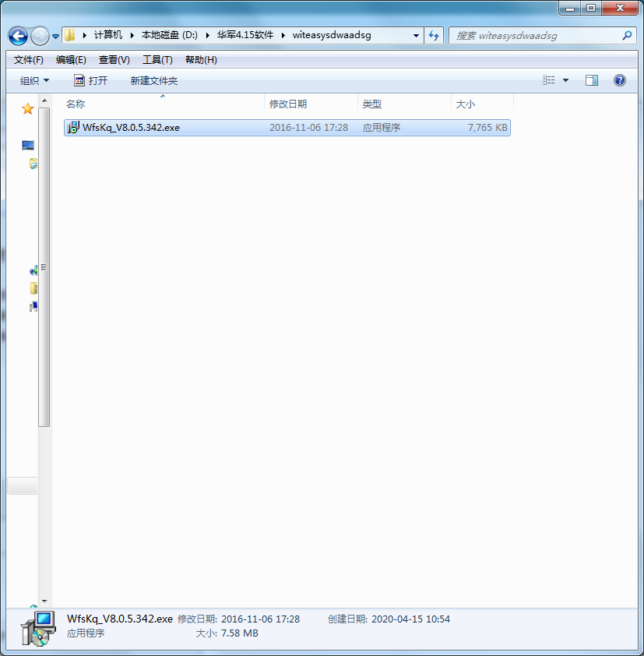644x656 pixels.
Task: Expand the arrow after 计算机 breadcrumb
Action: 132,35
